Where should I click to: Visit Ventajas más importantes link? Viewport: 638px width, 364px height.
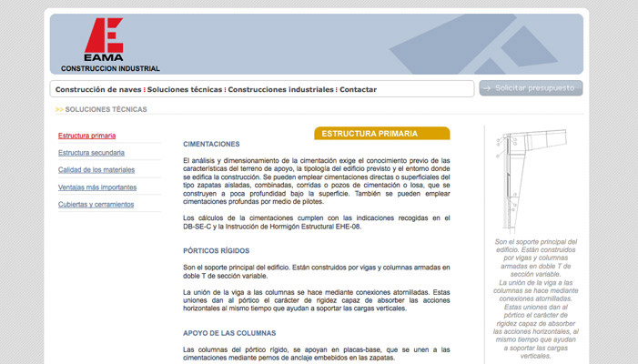coord(97,187)
